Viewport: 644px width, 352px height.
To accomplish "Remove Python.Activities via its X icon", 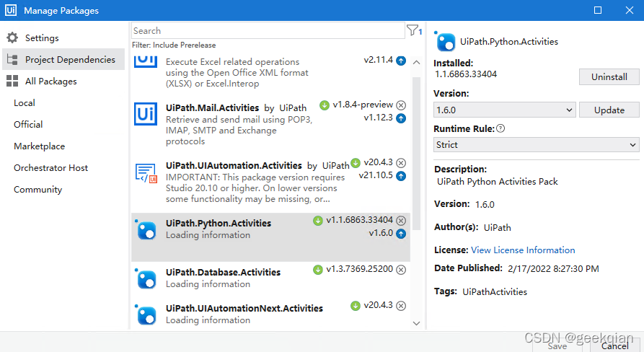I will (401, 221).
